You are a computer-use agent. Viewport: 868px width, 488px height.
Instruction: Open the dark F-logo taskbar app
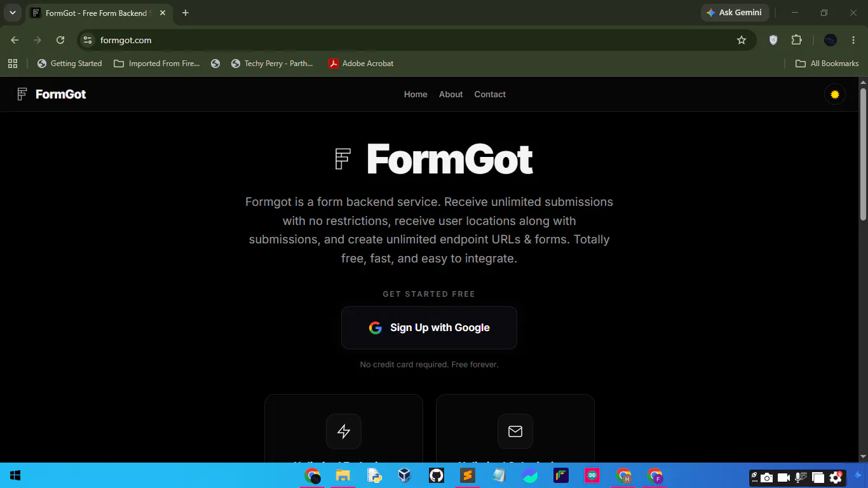coord(561,475)
